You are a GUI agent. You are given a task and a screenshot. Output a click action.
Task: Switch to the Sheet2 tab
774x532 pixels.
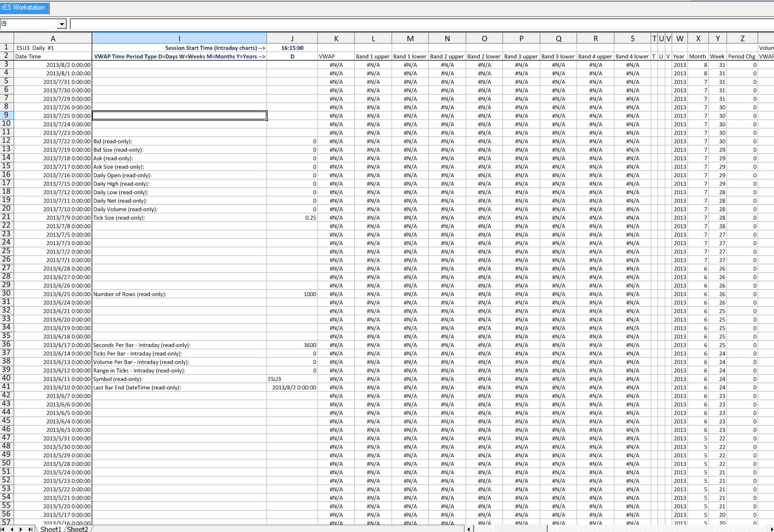click(78, 529)
